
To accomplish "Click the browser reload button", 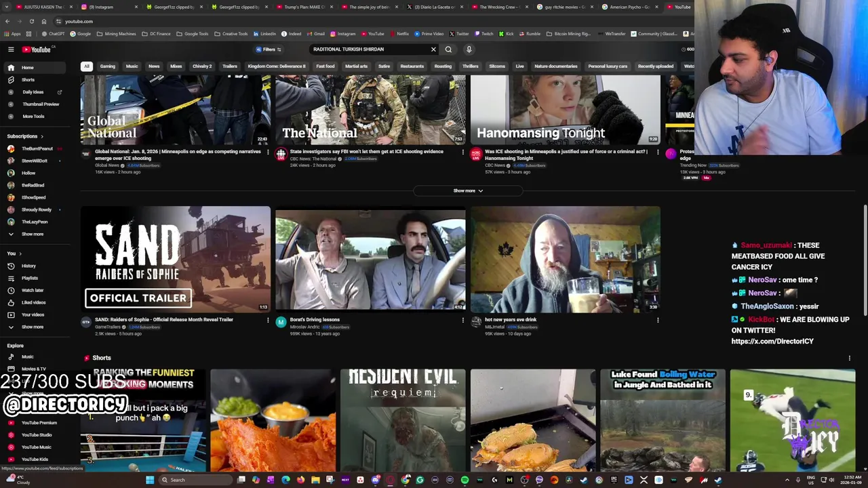I will [x=32, y=22].
